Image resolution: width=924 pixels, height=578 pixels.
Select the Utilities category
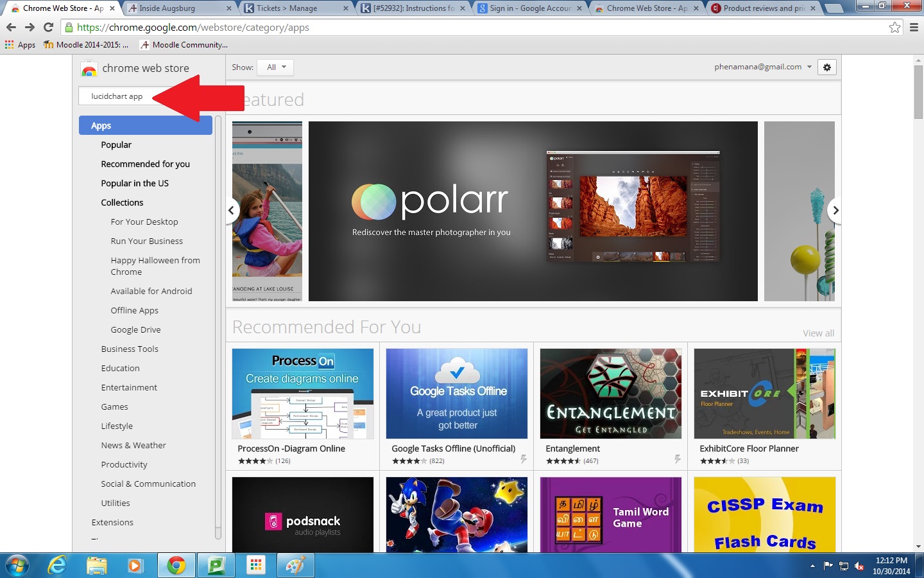[x=116, y=504]
